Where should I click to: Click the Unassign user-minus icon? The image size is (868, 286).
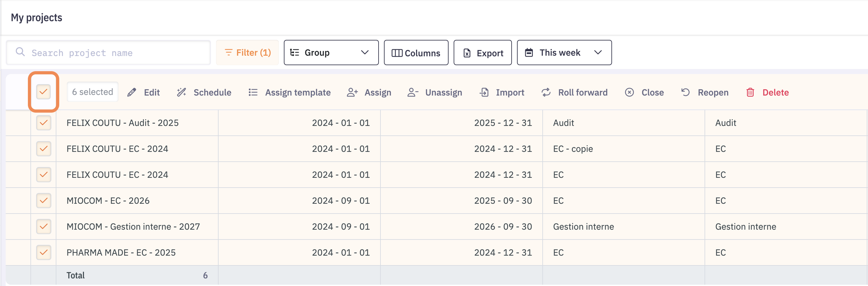point(413,92)
